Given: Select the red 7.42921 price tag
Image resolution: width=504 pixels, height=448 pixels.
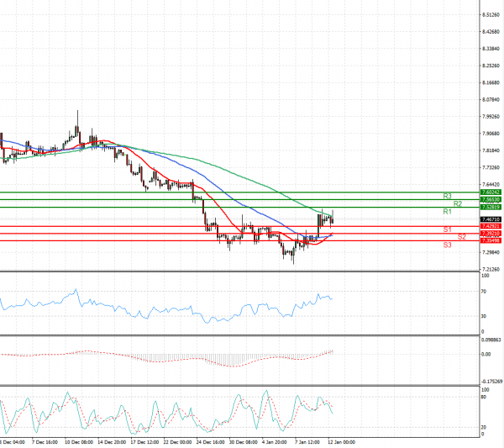Looking at the screenshot, I should [x=491, y=226].
